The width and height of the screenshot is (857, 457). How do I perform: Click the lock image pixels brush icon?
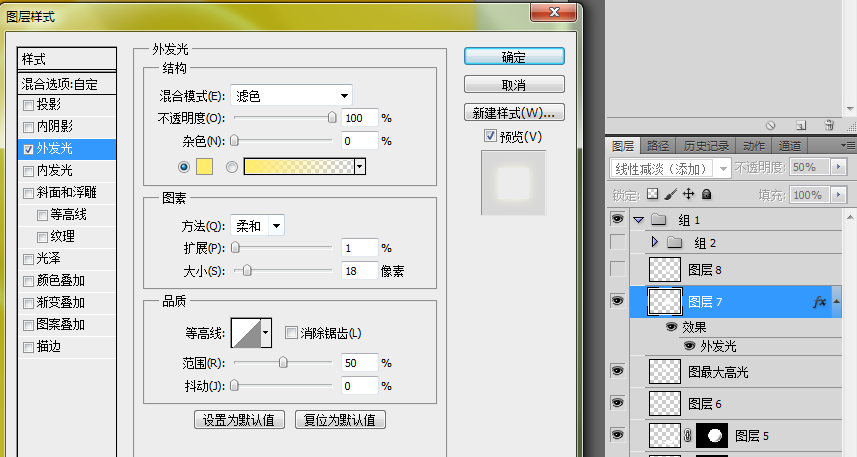671,194
